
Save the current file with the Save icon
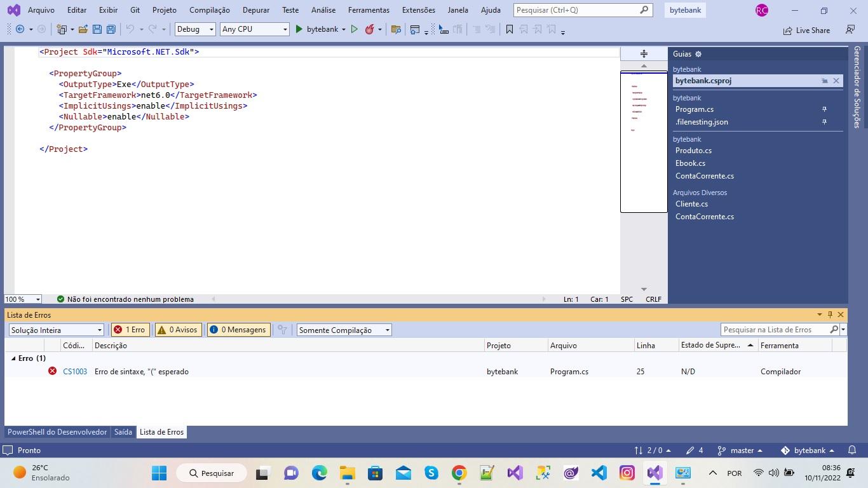pos(97,29)
